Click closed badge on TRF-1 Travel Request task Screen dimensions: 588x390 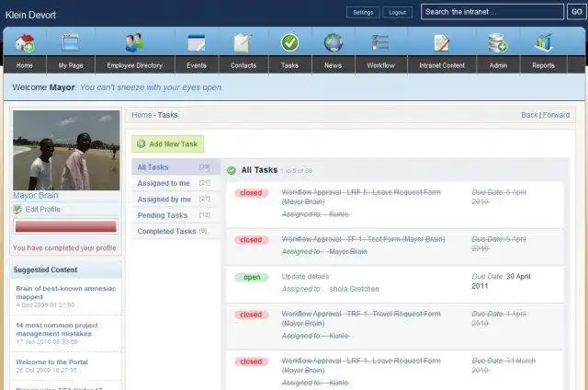tap(251, 315)
